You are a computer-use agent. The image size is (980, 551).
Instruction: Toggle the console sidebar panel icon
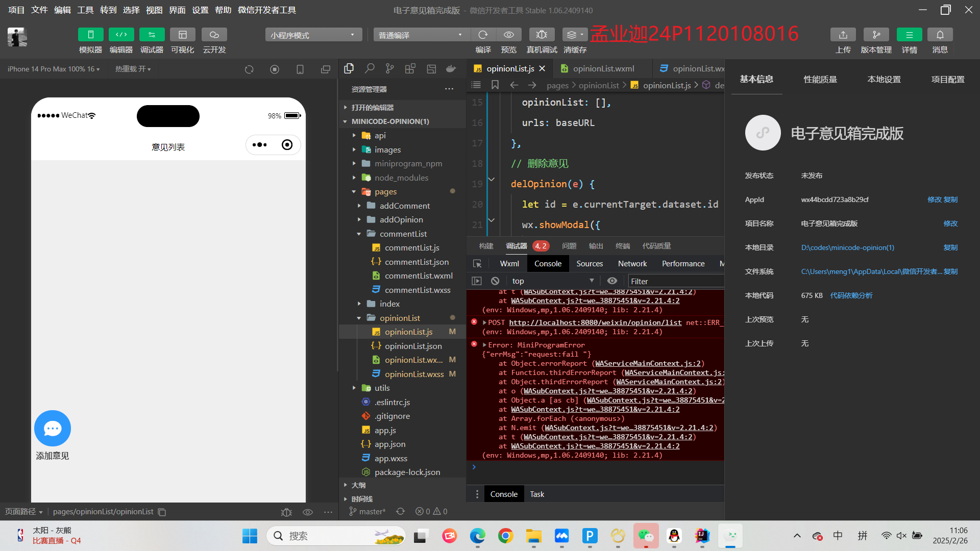point(477,281)
